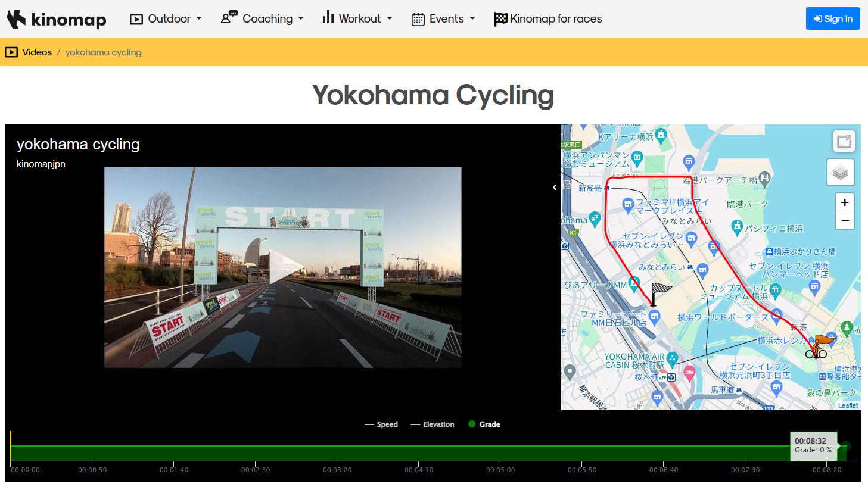Image resolution: width=868 pixels, height=487 pixels.
Task: Expand the Coaching dropdown menu
Action: coord(262,19)
